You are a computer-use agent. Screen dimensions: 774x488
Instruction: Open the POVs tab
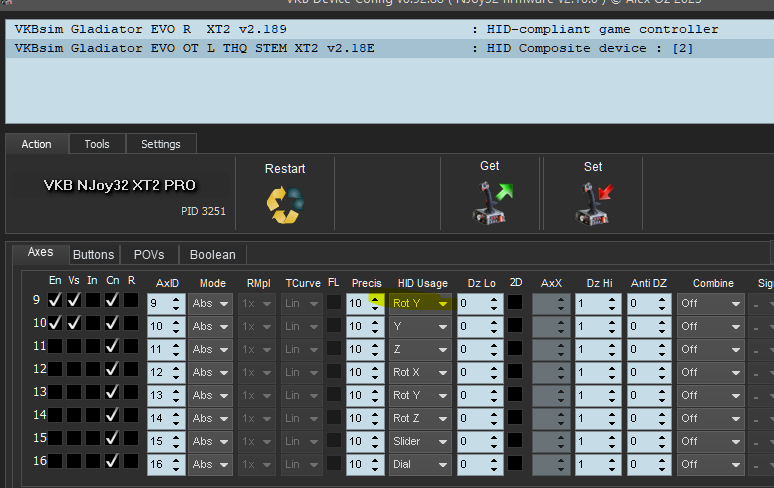149,255
